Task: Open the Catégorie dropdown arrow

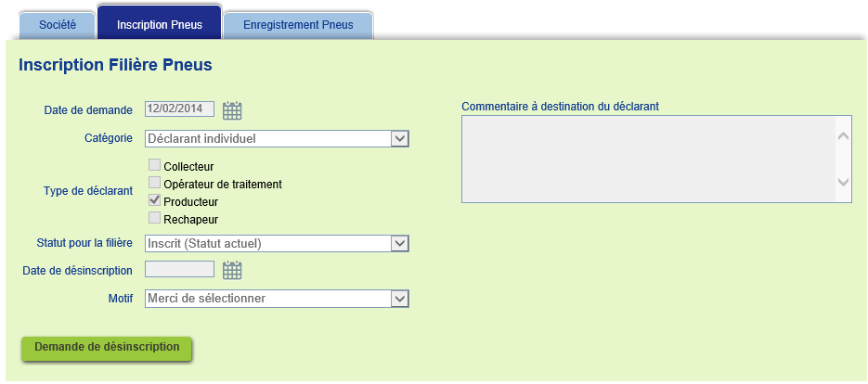Action: (400, 138)
